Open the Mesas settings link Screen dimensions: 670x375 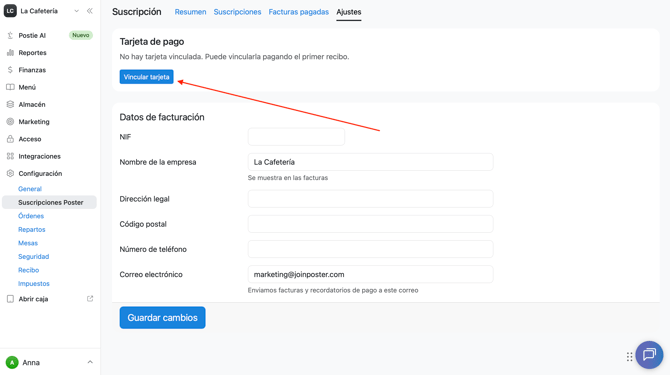click(x=28, y=243)
